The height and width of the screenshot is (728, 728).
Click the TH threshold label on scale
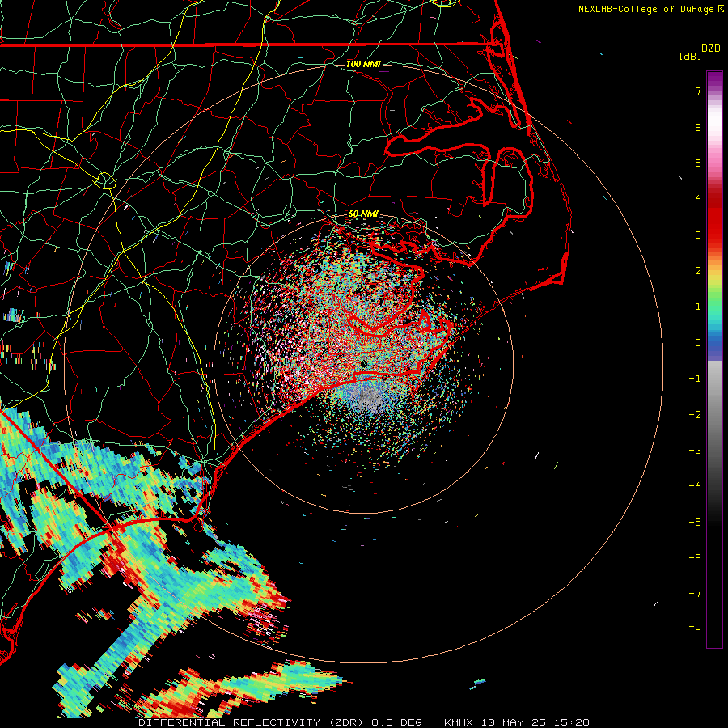pos(695,630)
